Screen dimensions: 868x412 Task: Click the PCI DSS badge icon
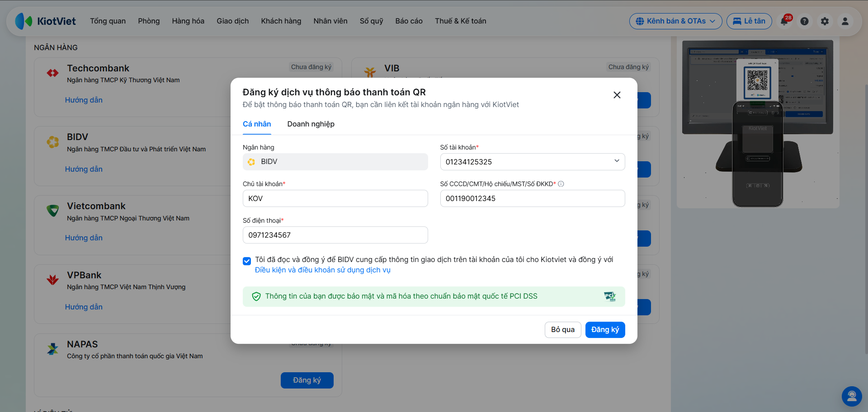(610, 296)
